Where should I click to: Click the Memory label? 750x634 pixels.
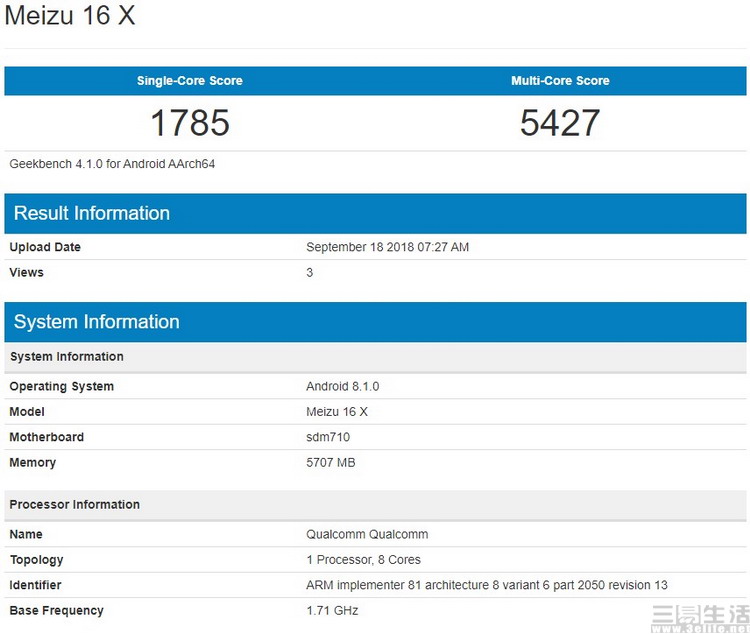point(33,463)
